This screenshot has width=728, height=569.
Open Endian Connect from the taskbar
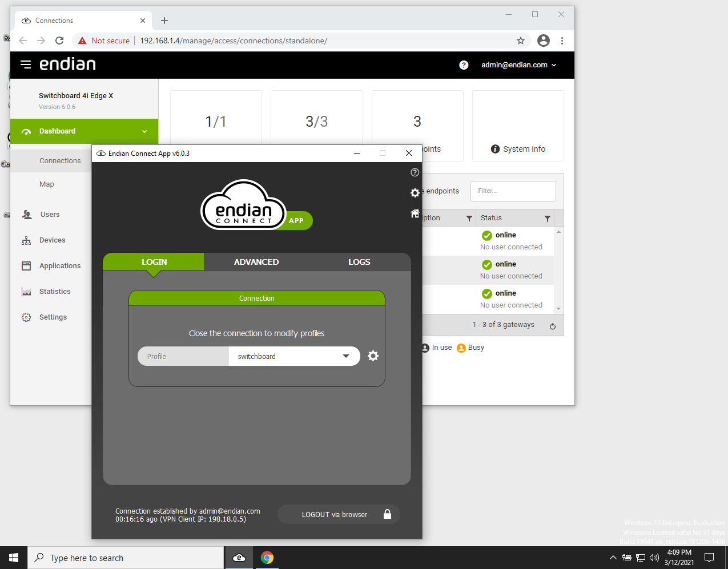coord(239,558)
